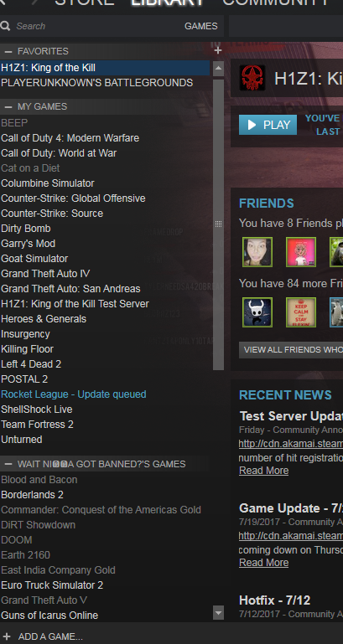Collapse the Favorites category
The image size is (343, 644).
8,51
